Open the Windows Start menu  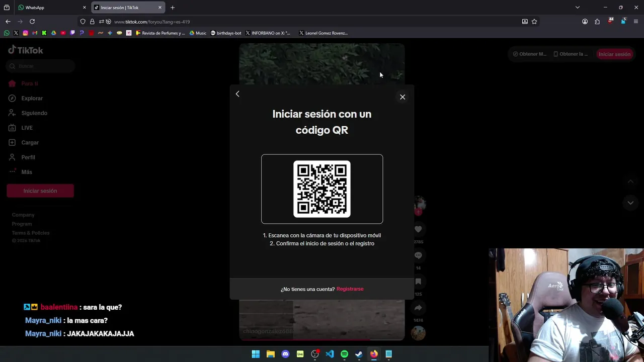256,354
